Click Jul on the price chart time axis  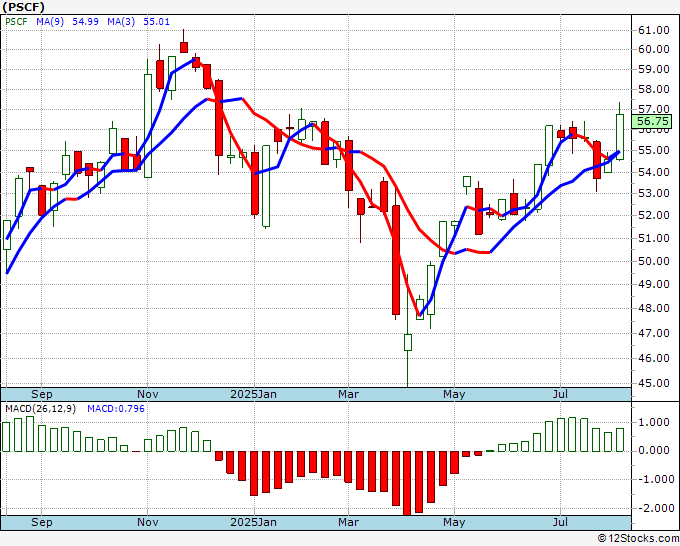pos(560,394)
